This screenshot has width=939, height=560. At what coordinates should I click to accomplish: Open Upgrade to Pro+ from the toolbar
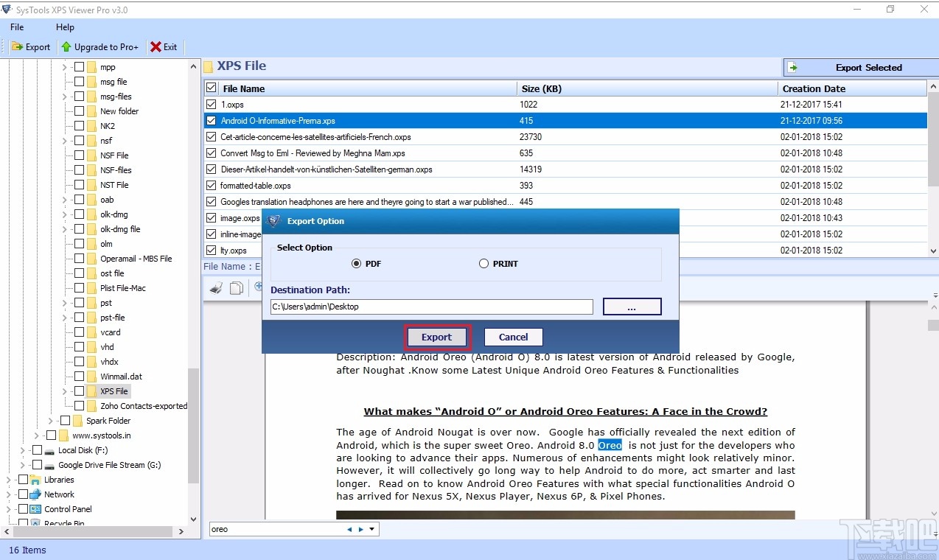click(100, 46)
